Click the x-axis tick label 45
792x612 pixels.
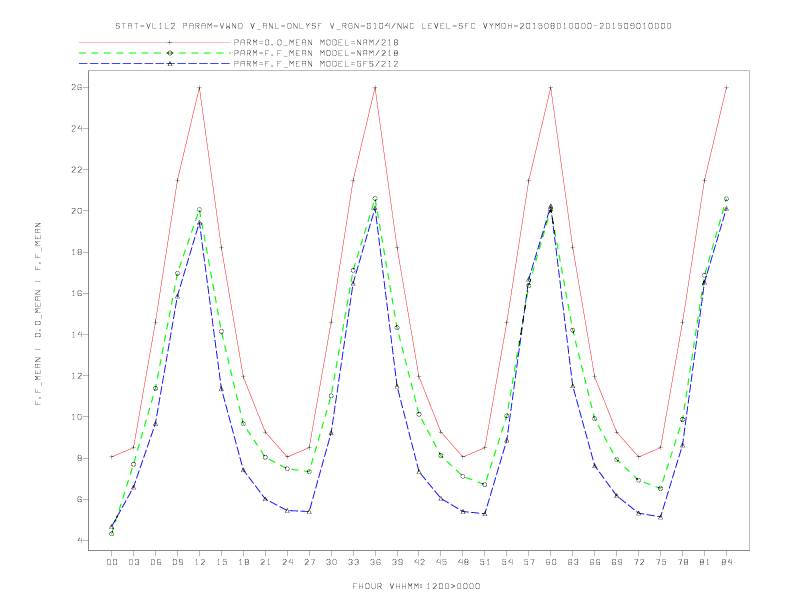441,562
